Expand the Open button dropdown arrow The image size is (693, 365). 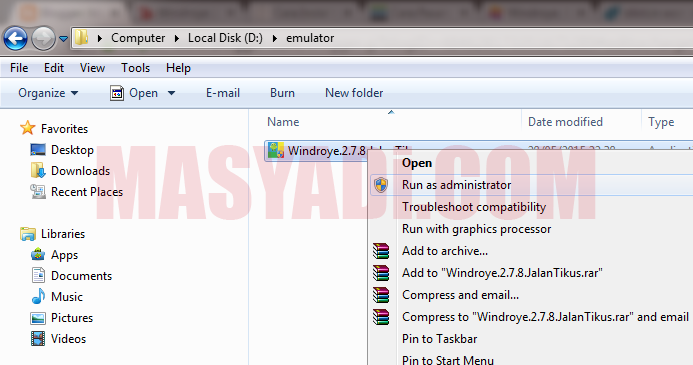(x=171, y=93)
